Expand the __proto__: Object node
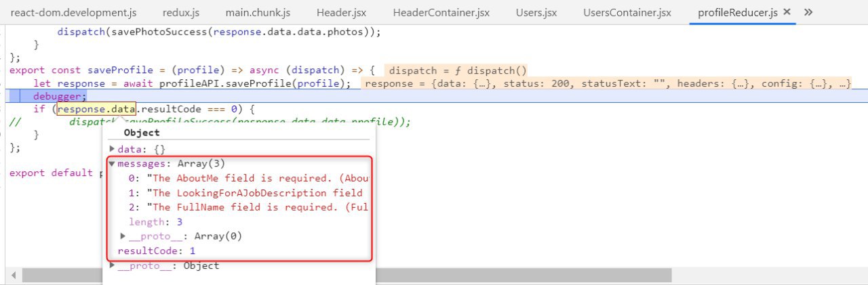This screenshot has width=868, height=285. pos(113,265)
